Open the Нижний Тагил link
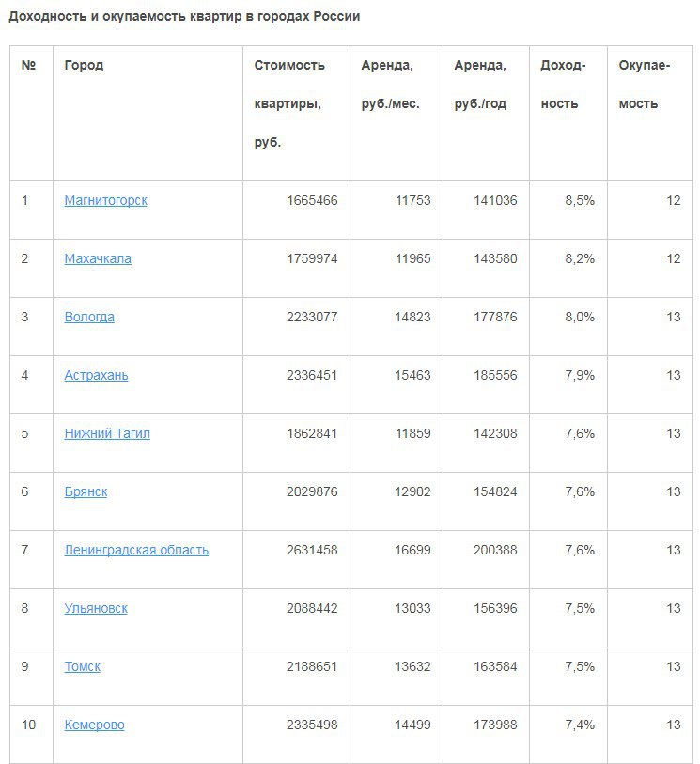Viewport: 700px width, 764px height. 107,433
